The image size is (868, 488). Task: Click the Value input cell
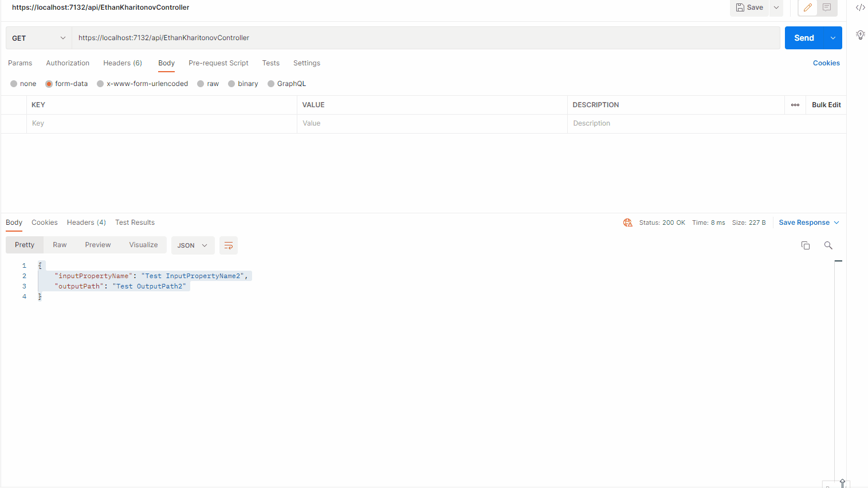click(x=432, y=123)
